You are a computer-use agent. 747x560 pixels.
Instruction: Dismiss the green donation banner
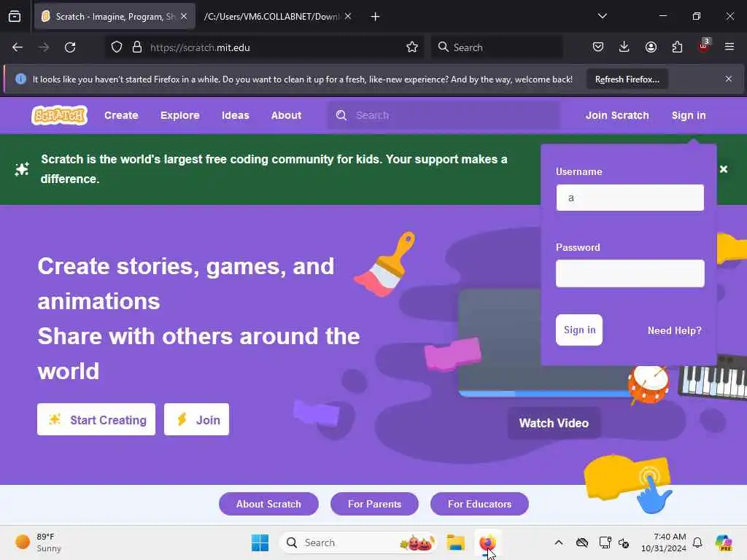[x=724, y=169]
